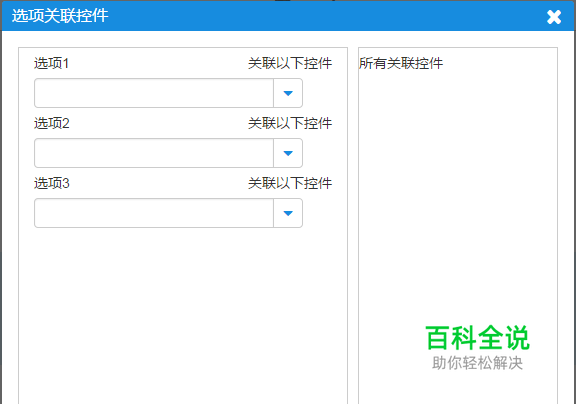Viewport: 576px width, 404px height.
Task: Click the 选项关联控件 dialog title
Action: click(60, 16)
